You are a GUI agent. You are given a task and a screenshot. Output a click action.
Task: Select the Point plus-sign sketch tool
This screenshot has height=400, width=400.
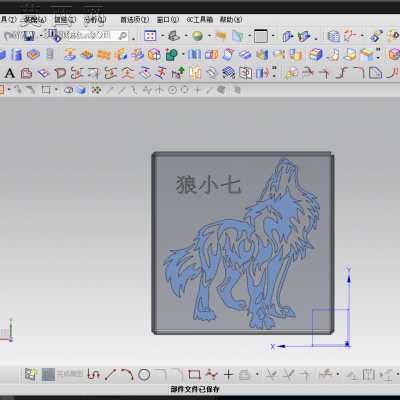click(228, 375)
